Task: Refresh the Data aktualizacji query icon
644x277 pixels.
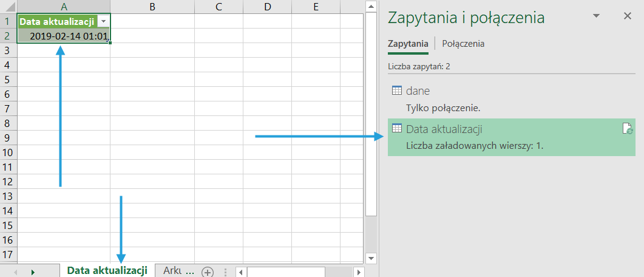Action: (x=628, y=128)
